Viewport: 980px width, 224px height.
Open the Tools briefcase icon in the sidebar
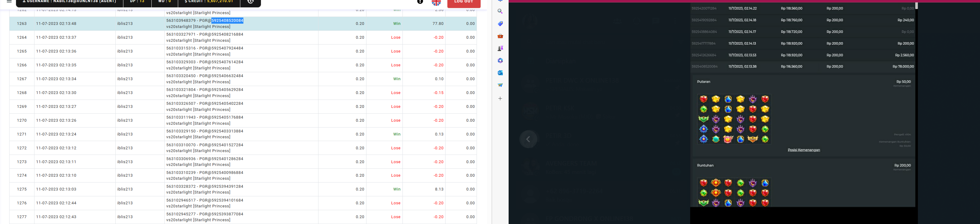(x=500, y=36)
